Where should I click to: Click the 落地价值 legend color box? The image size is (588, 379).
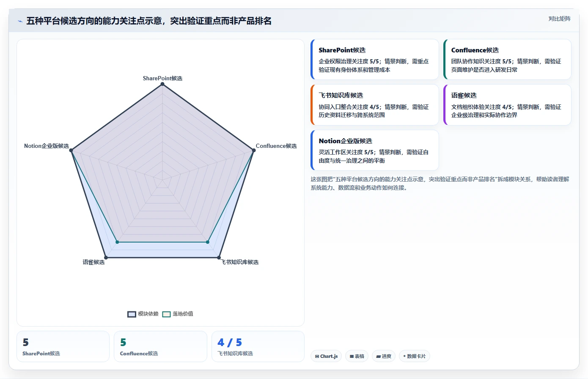[x=166, y=314]
